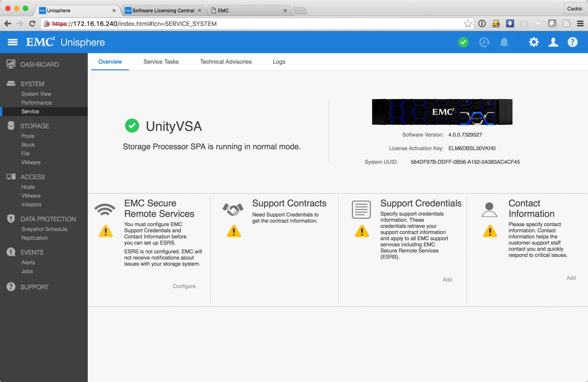Open the user profile icon

click(x=553, y=42)
